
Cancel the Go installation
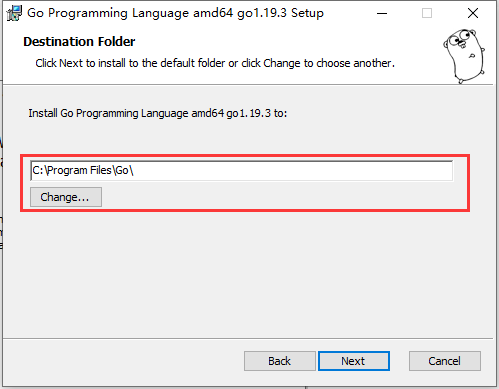tap(445, 361)
